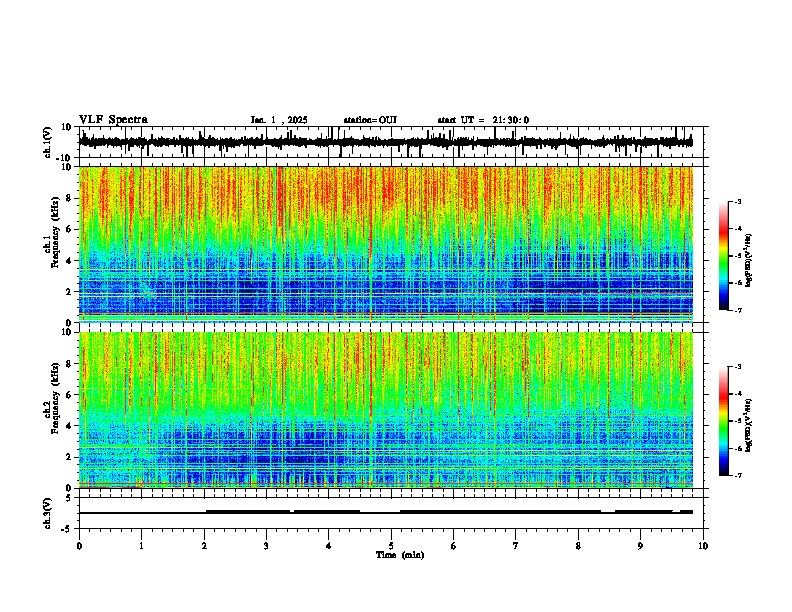
Task: Click the date 'Jan. 1, 2025' label
Action: (279, 120)
